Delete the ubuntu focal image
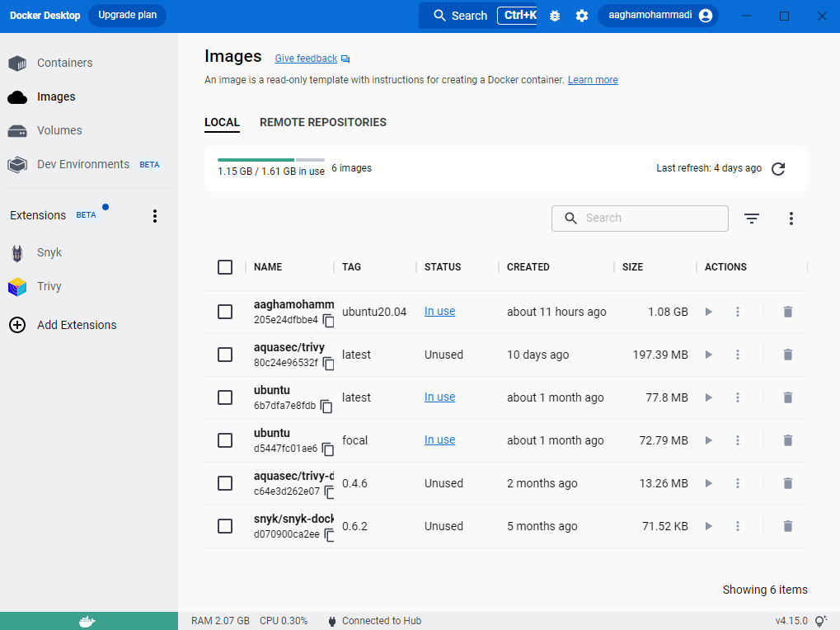 787,440
